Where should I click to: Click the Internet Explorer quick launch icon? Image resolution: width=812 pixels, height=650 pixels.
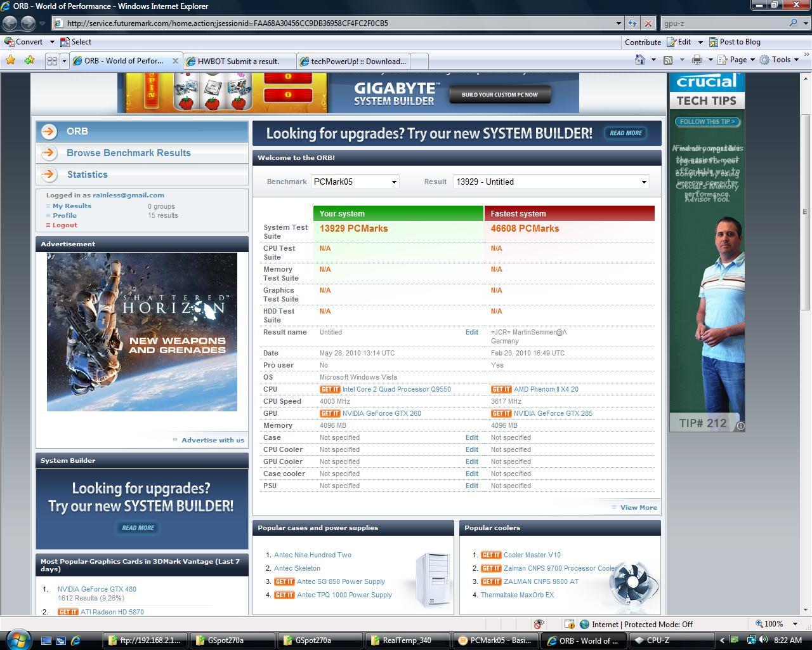[75, 640]
